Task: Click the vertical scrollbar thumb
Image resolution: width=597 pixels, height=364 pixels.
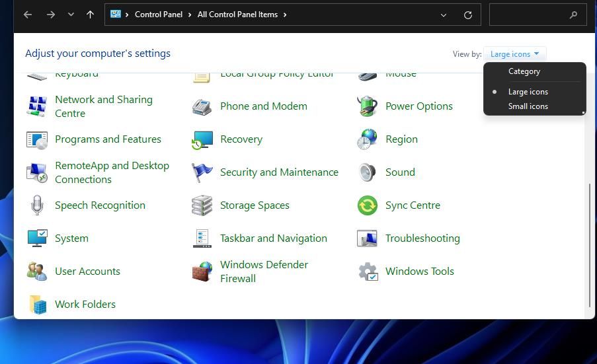Action: click(590, 245)
